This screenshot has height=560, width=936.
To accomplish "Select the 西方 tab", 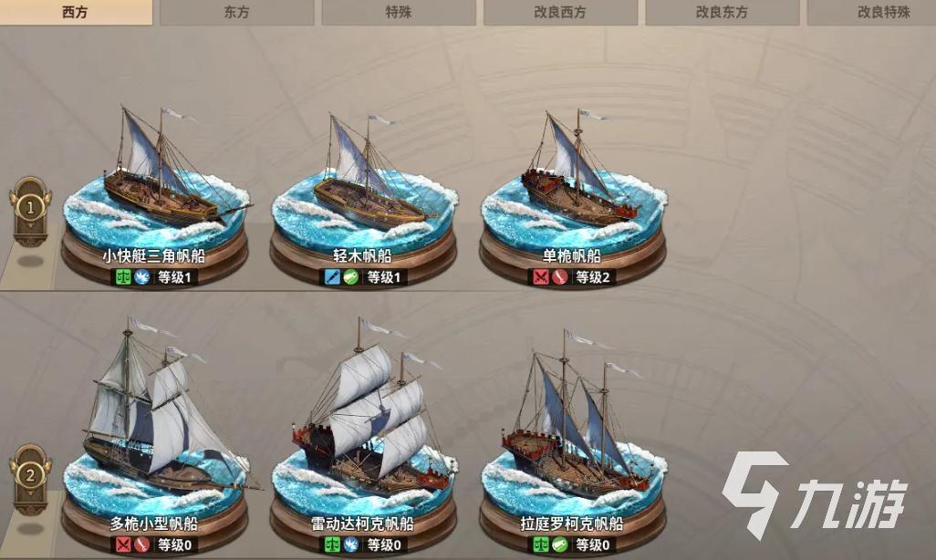I will (75, 12).
